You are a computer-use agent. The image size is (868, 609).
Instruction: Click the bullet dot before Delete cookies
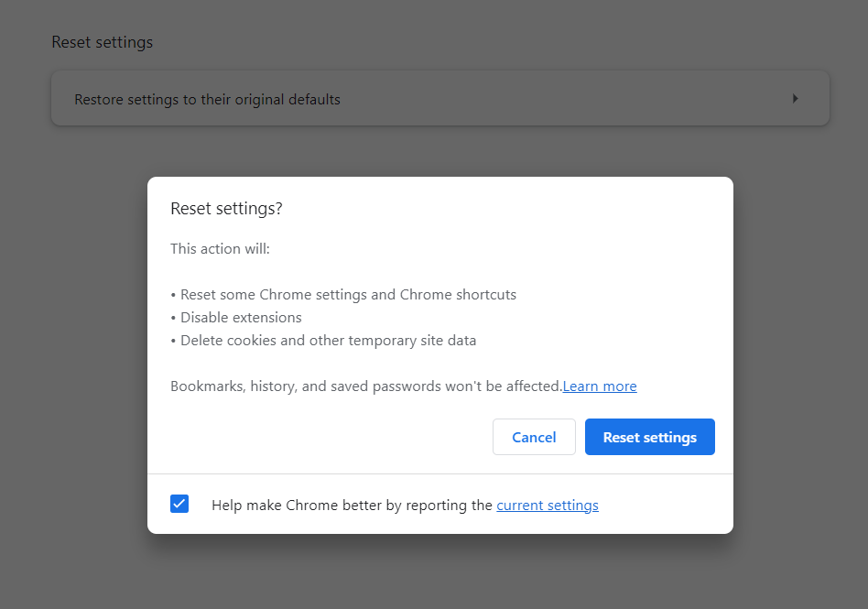click(174, 342)
